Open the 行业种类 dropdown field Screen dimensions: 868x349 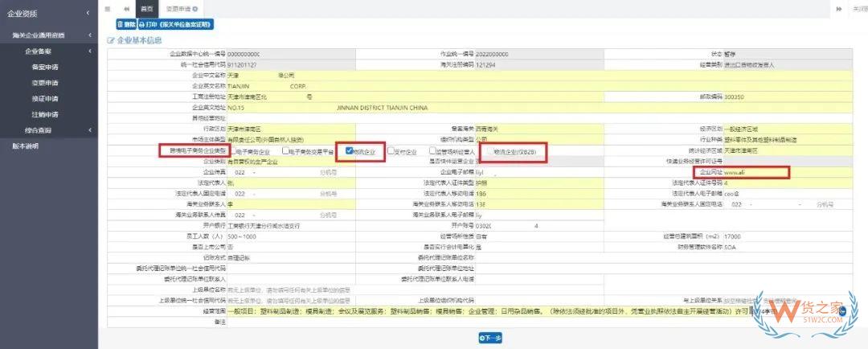(x=788, y=140)
